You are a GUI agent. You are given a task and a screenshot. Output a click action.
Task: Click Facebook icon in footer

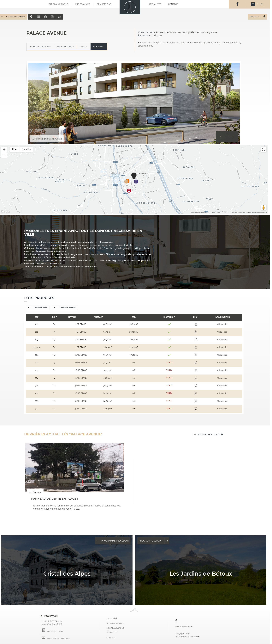176,621
